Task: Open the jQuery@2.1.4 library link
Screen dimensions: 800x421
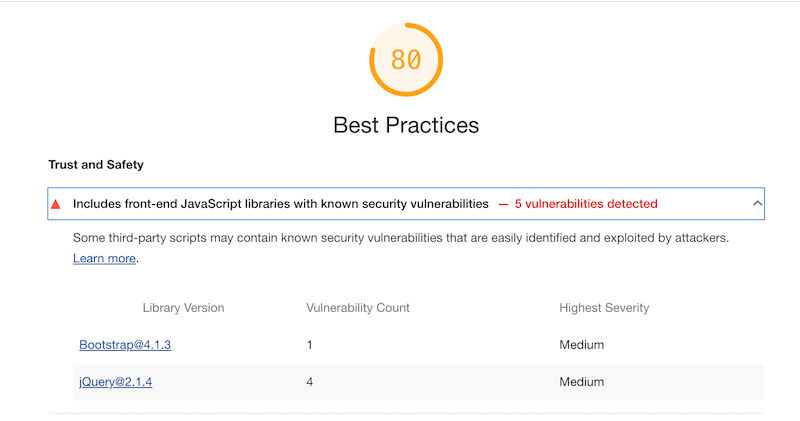Action: [x=115, y=382]
